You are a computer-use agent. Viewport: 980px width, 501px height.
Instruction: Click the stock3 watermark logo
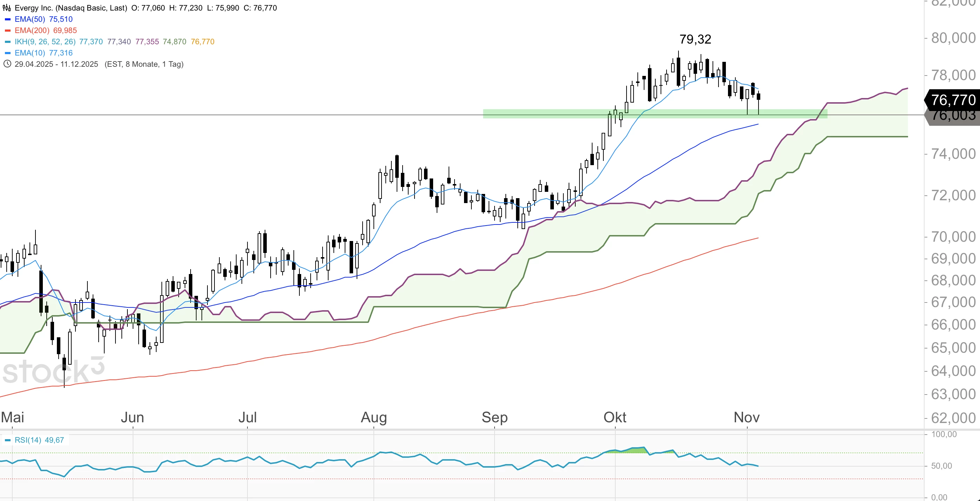point(53,371)
